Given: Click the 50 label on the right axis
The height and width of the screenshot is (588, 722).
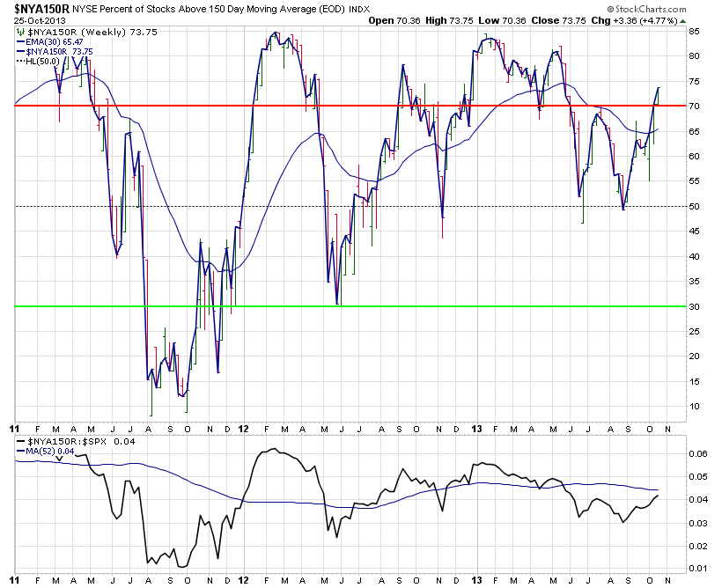Looking at the screenshot, I should click(x=695, y=206).
